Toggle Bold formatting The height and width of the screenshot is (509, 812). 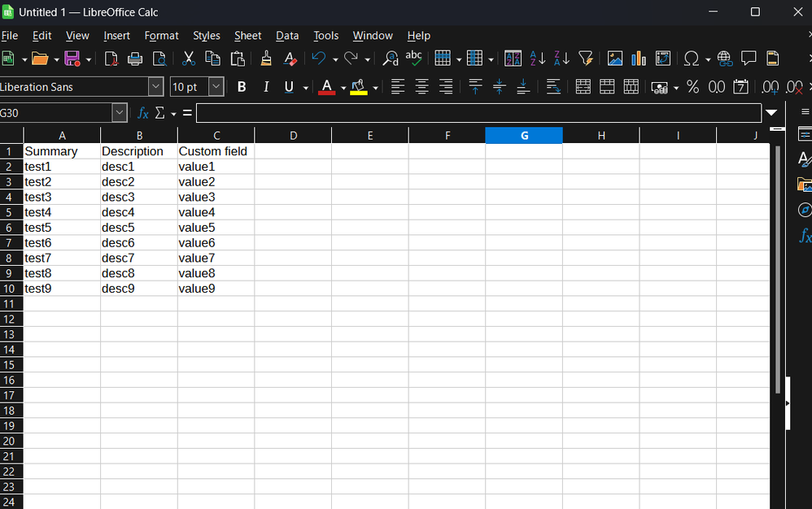click(242, 87)
